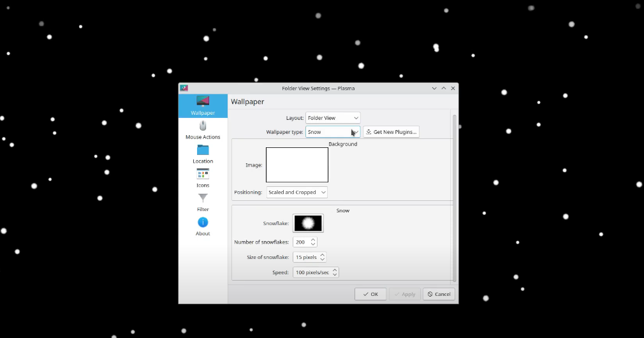
Task: Open the About section
Action: [x=203, y=226]
